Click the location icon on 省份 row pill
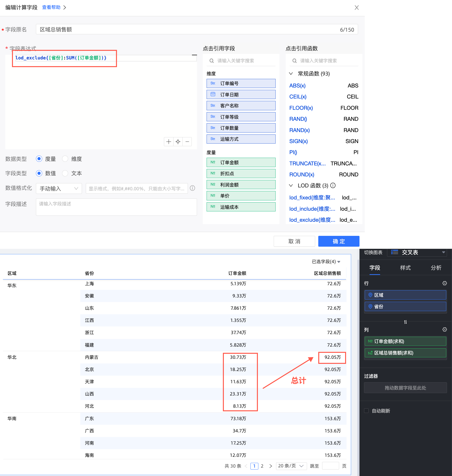This screenshot has height=476, width=452. pos(370,307)
